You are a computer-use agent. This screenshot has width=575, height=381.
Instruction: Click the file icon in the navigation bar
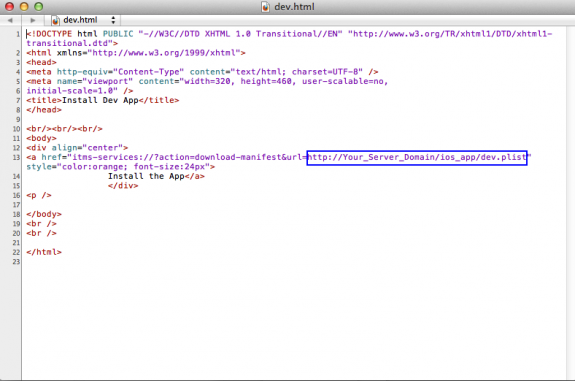(x=55, y=21)
